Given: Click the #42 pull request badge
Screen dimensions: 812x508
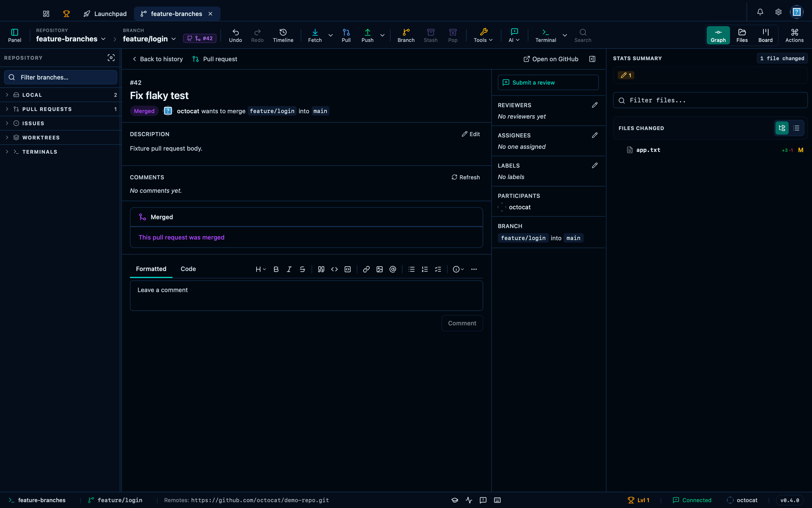Looking at the screenshot, I should (200, 38).
